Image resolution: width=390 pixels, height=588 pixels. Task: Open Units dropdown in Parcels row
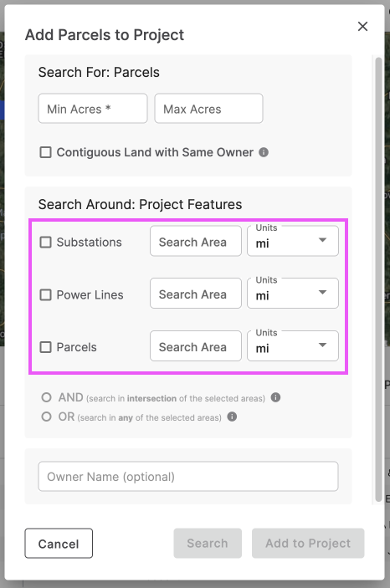tap(293, 345)
